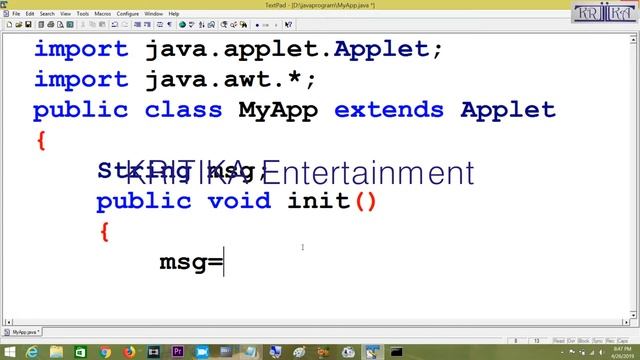The height and width of the screenshot is (360, 640).
Task: Open File Explorer from the taskbar
Action: [x=56, y=352]
